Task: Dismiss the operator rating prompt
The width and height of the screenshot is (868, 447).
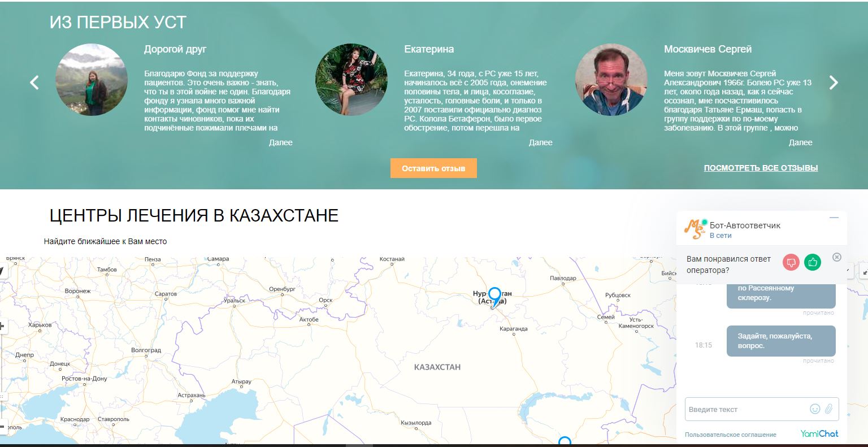Action: (837, 257)
